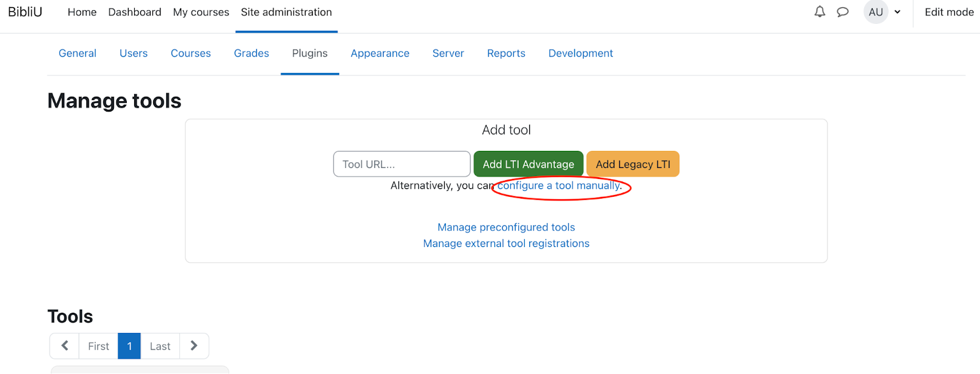Open Manage external tool registrations link
This screenshot has height=374, width=980.
(x=506, y=243)
